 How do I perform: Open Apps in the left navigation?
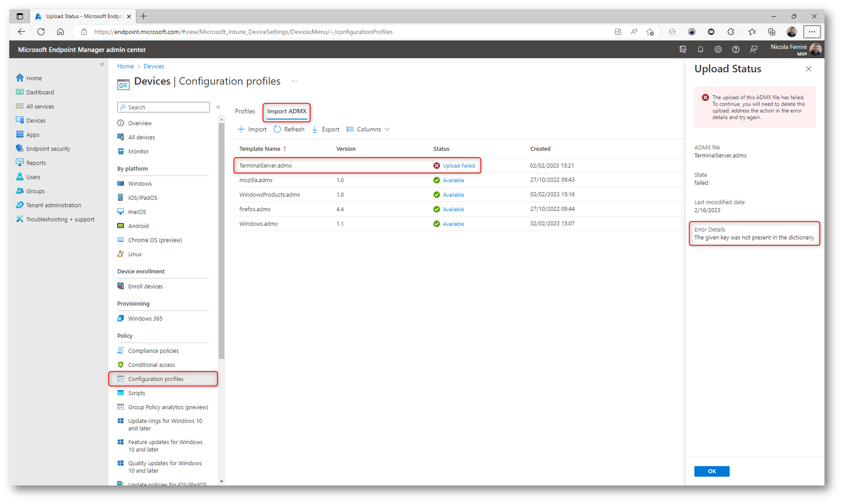[33, 134]
